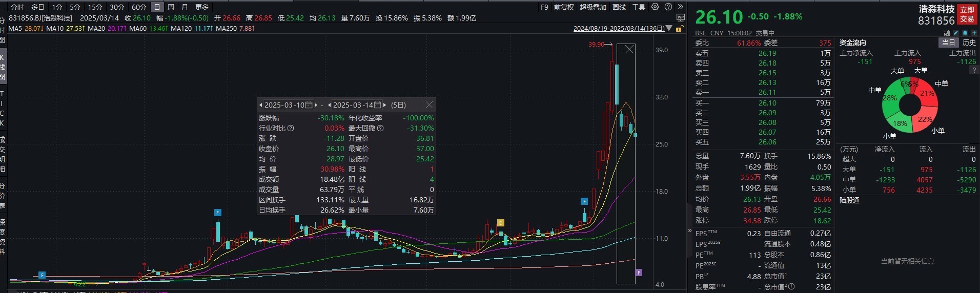980x293 pixels.
Task: Select the 分时 period tab
Action: (17, 7)
